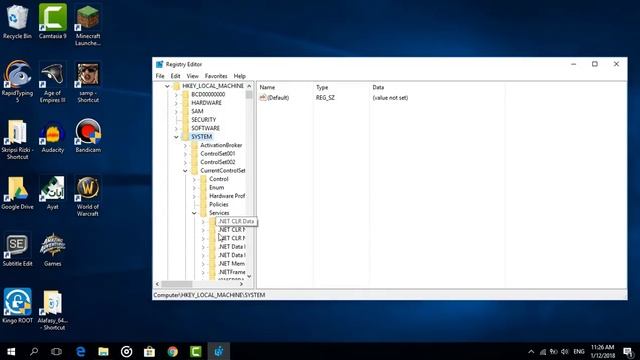
Task: Click the taskbar volume speaker icon
Action: pos(564,351)
